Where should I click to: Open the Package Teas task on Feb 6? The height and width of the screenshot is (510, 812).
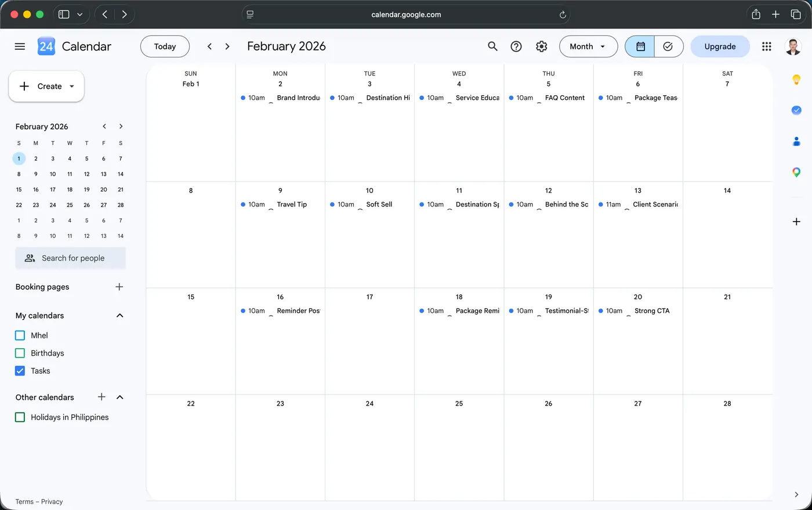point(637,98)
